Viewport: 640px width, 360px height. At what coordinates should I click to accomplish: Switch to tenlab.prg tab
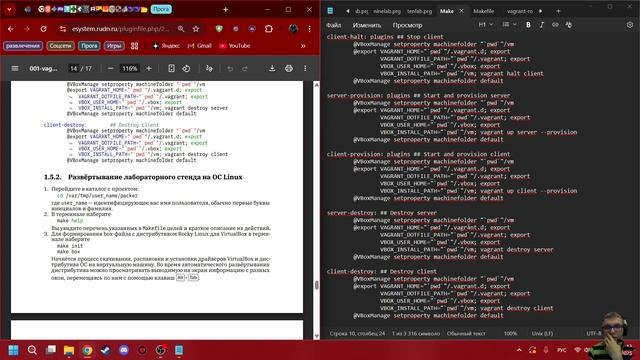pyautogui.click(x=419, y=11)
